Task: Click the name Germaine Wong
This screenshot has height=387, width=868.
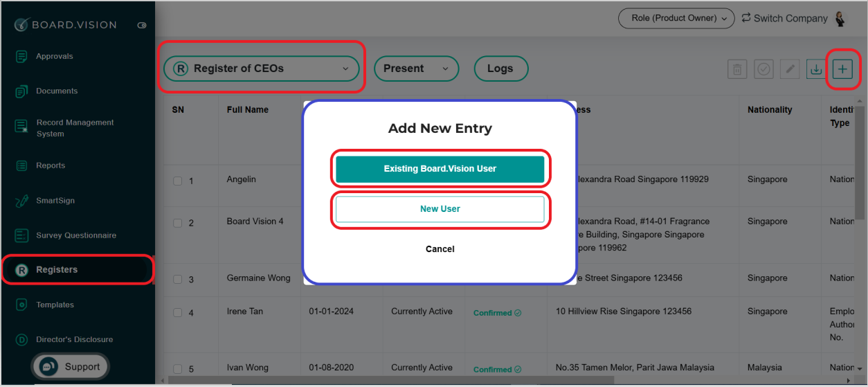Action: click(x=259, y=278)
